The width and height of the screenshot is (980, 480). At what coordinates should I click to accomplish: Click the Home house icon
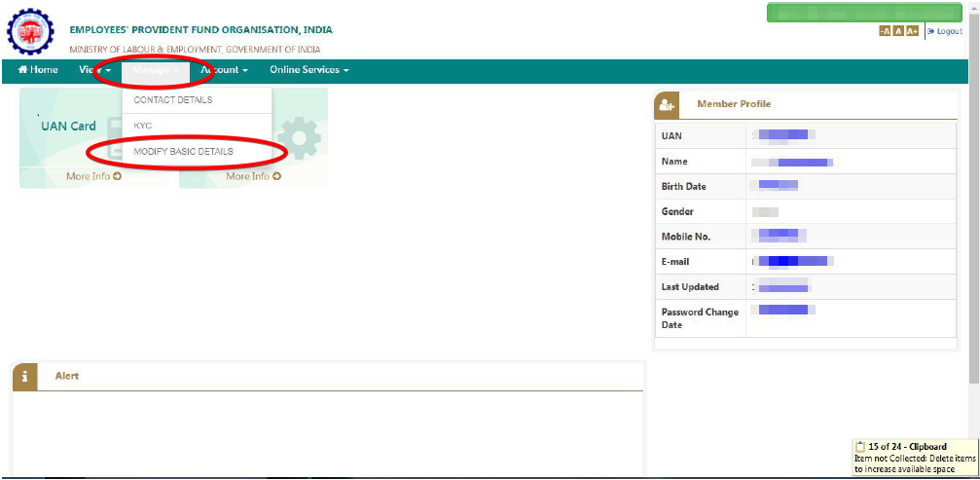(x=23, y=69)
